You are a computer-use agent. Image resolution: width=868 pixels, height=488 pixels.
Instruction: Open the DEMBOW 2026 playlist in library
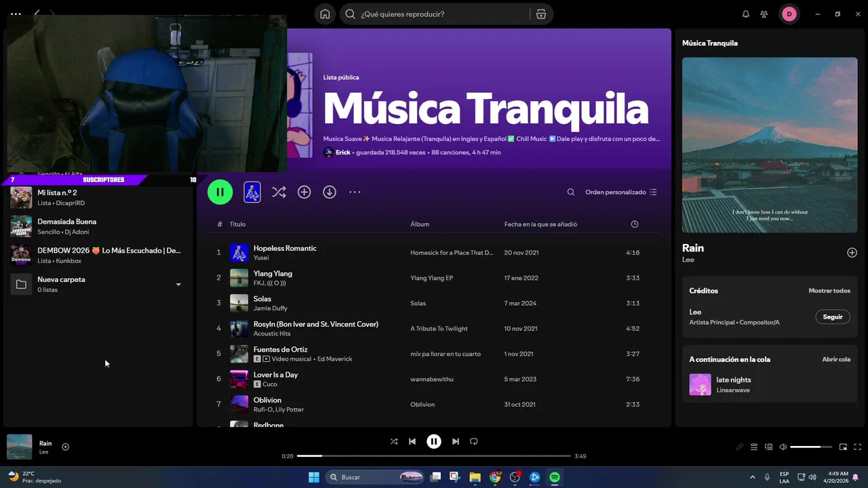tap(97, 255)
